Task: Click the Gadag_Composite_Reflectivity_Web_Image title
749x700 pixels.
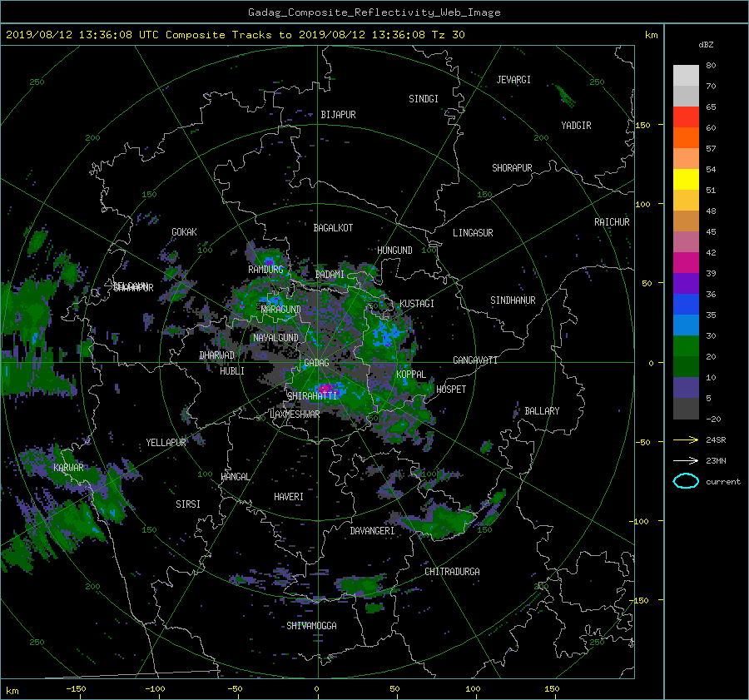Action: pyautogui.click(x=374, y=12)
